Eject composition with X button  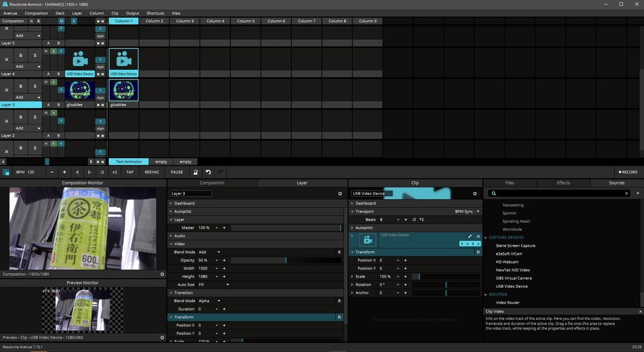(x=31, y=21)
